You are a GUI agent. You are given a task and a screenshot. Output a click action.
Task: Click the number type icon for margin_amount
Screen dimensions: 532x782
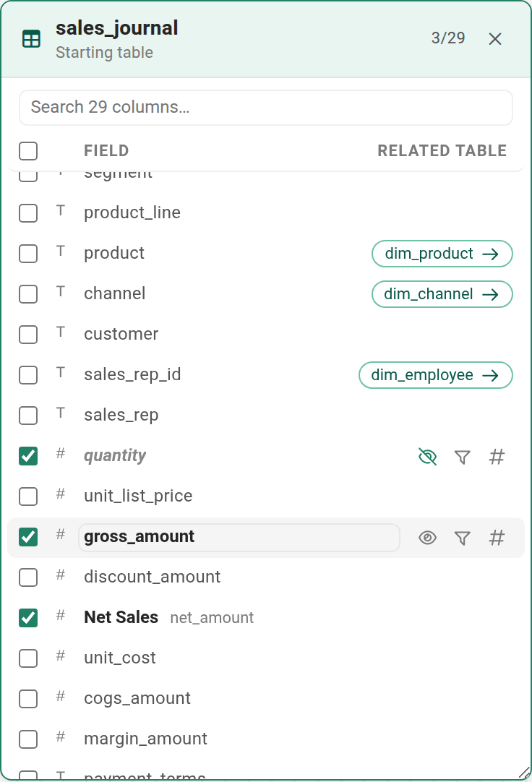[x=60, y=737]
